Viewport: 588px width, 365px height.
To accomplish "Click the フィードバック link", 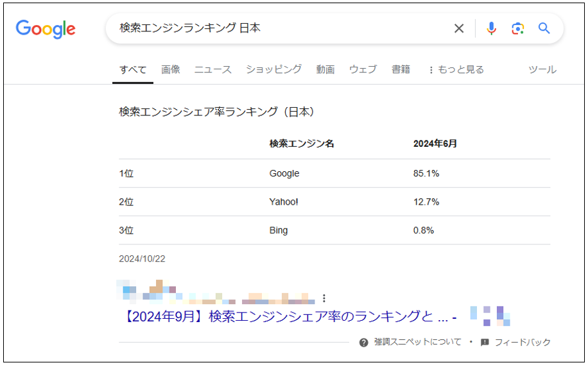I will [523, 342].
